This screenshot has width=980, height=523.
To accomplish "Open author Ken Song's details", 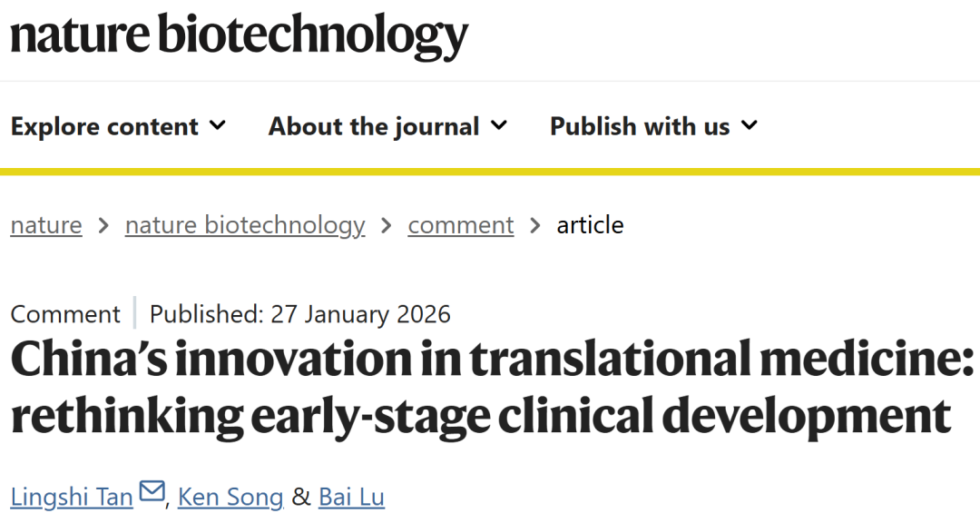I will (x=230, y=497).
